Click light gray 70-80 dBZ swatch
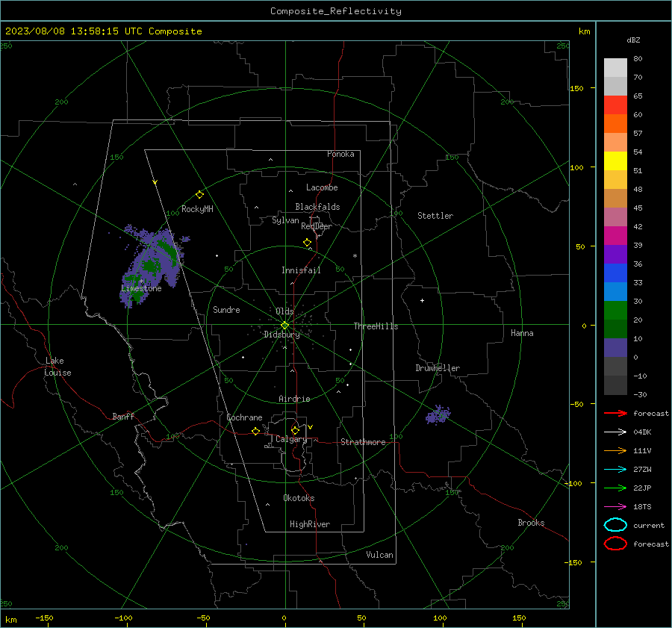Screen dimensions: 672x628 click(615, 68)
